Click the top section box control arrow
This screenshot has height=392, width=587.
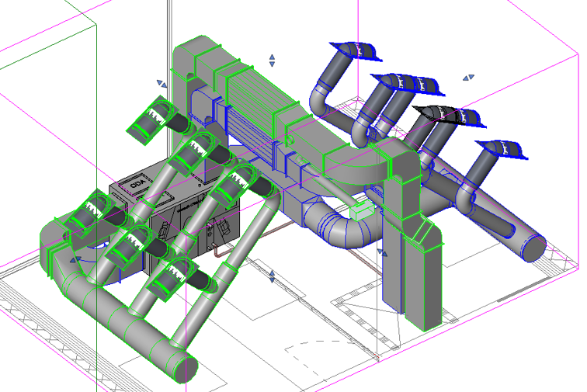point(272,60)
